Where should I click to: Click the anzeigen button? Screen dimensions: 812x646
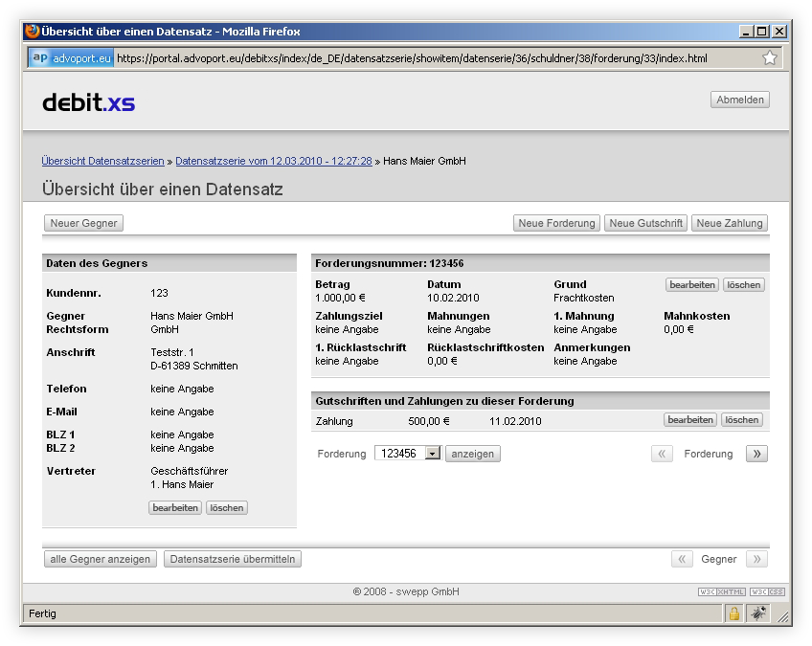click(x=473, y=454)
